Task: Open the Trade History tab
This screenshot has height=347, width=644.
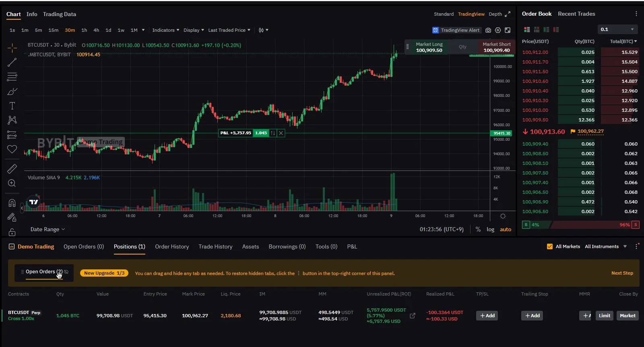Action: pyautogui.click(x=215, y=246)
